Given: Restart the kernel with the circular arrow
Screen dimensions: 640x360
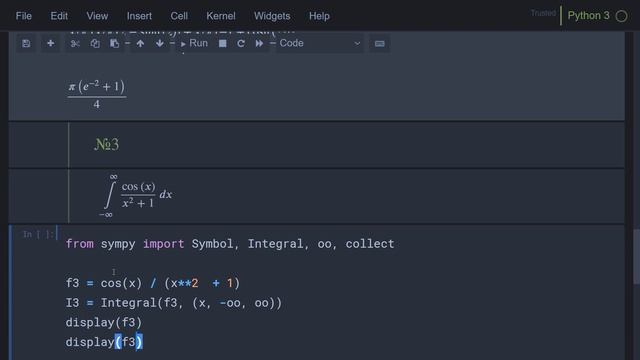Looking at the screenshot, I should pos(241,43).
